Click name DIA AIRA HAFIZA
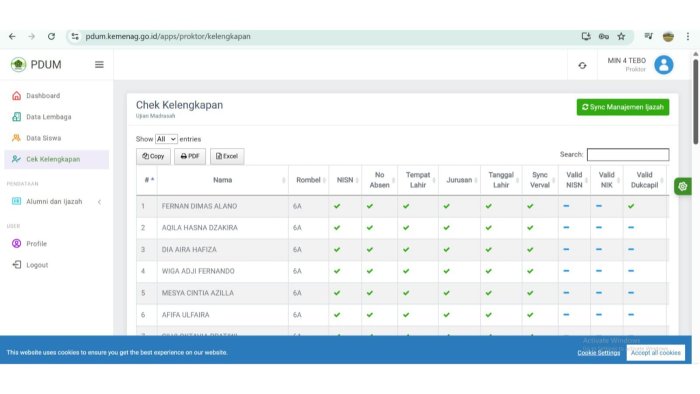Viewport: 700px width, 394px height. click(189, 250)
